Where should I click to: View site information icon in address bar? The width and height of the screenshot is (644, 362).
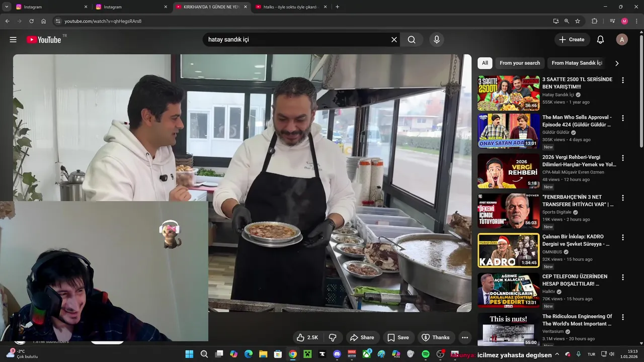pyautogui.click(x=58, y=21)
